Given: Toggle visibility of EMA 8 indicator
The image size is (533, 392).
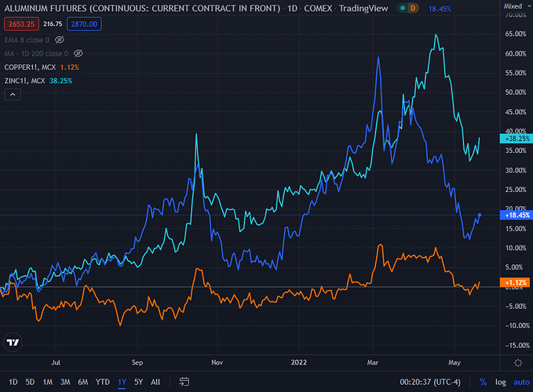Looking at the screenshot, I should 60,40.
